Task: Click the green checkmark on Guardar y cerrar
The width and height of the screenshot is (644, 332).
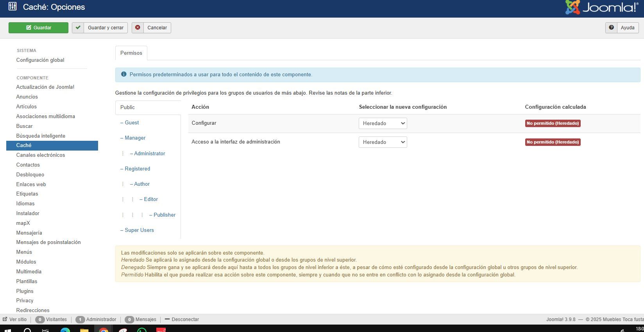Action: click(78, 28)
